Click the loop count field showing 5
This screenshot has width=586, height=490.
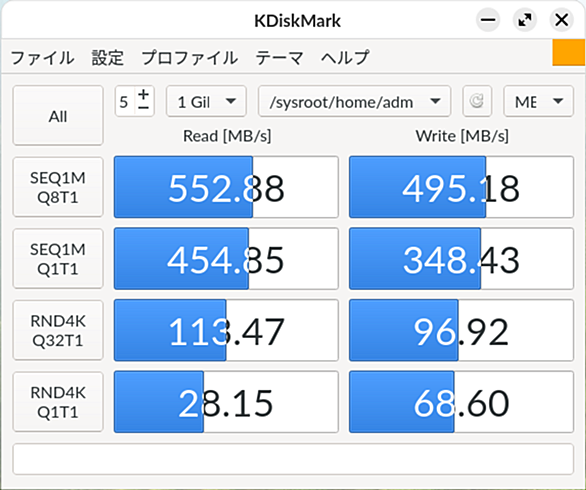(x=124, y=102)
